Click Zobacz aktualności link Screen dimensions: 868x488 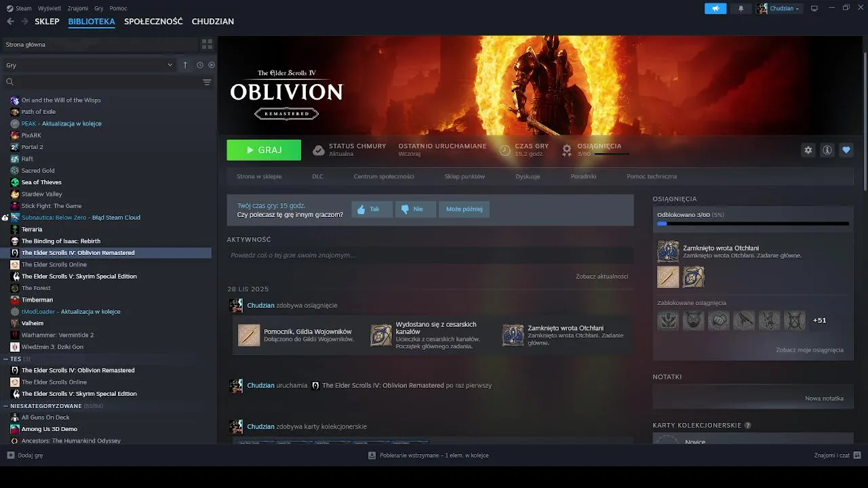pyautogui.click(x=602, y=277)
